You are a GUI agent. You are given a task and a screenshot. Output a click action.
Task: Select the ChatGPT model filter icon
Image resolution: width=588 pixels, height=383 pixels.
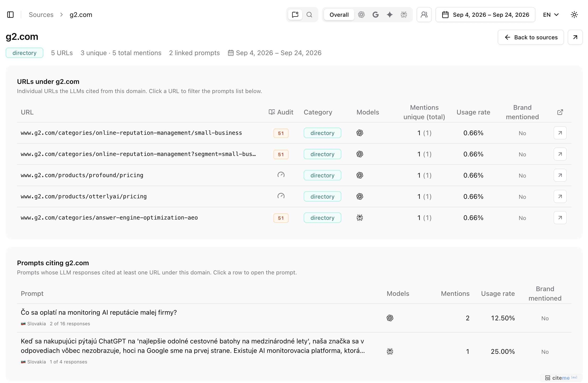tap(361, 15)
